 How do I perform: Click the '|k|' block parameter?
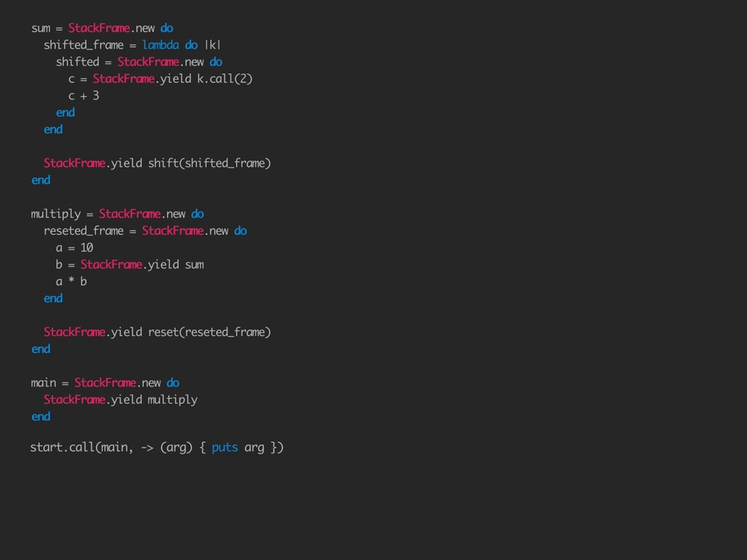(x=212, y=44)
